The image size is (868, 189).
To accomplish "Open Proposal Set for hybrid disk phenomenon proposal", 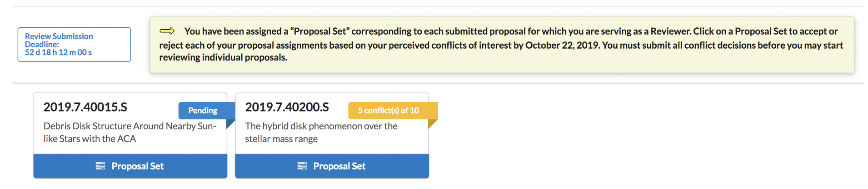I will [332, 166].
